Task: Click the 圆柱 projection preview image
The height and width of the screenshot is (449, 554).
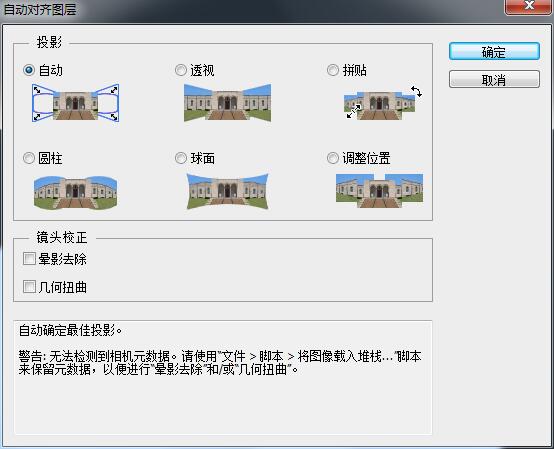Action: pyautogui.click(x=75, y=192)
